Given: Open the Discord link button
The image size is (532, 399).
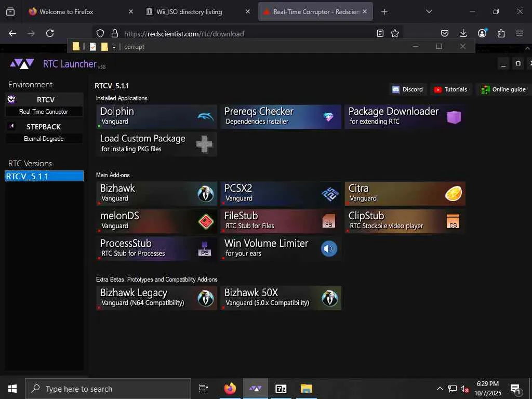Looking at the screenshot, I should tap(408, 89).
